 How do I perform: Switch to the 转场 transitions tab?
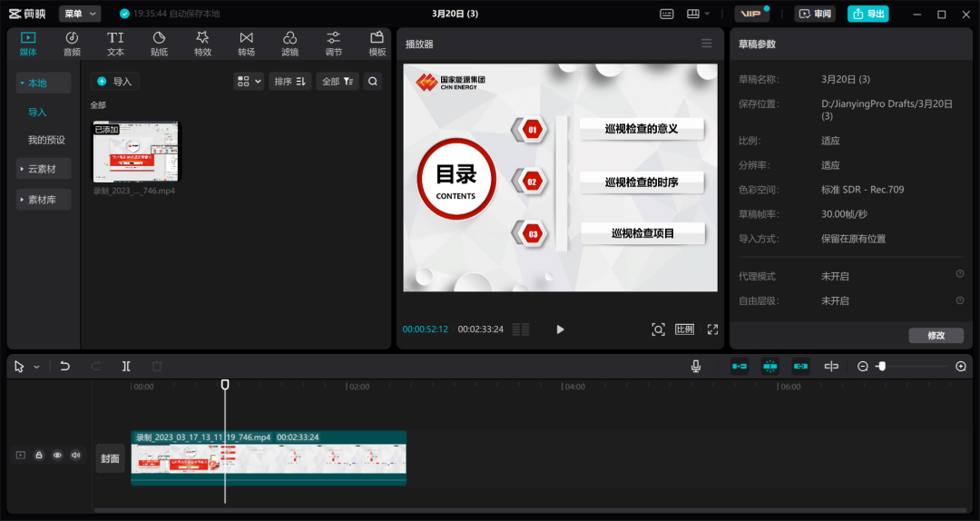point(246,43)
